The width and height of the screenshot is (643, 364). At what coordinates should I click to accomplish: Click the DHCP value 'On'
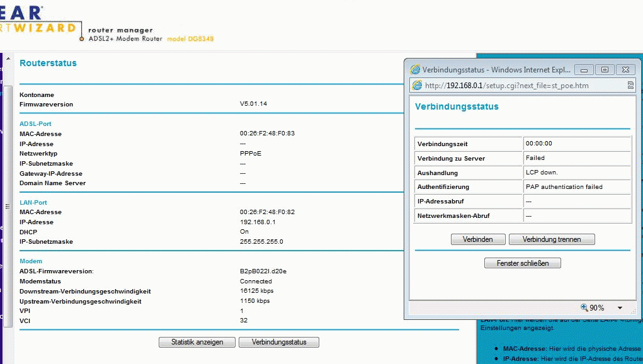pyautogui.click(x=244, y=232)
